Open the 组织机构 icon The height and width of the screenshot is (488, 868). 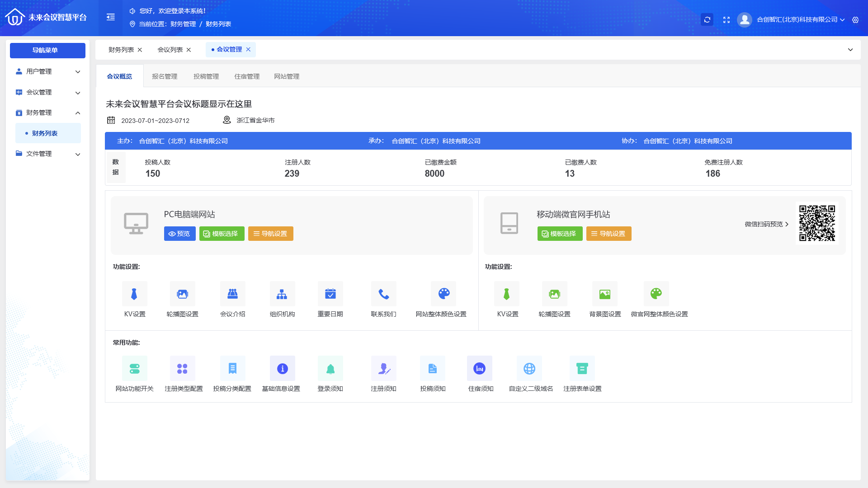[282, 294]
